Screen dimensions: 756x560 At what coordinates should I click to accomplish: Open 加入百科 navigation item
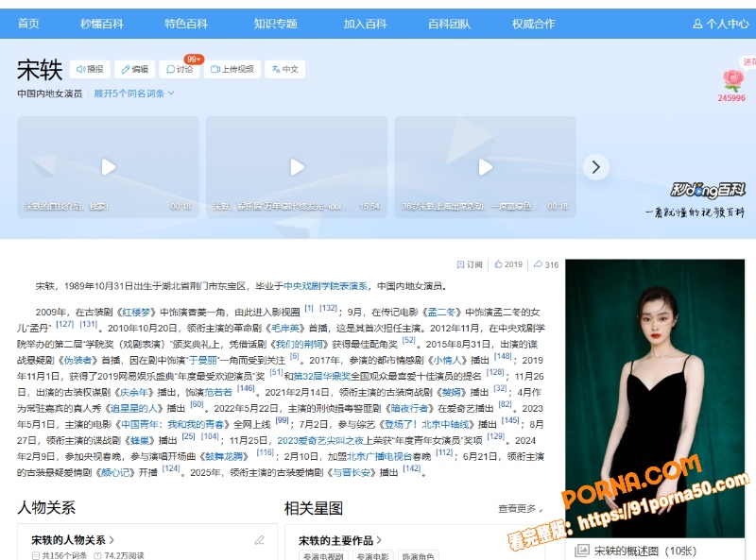tap(365, 24)
